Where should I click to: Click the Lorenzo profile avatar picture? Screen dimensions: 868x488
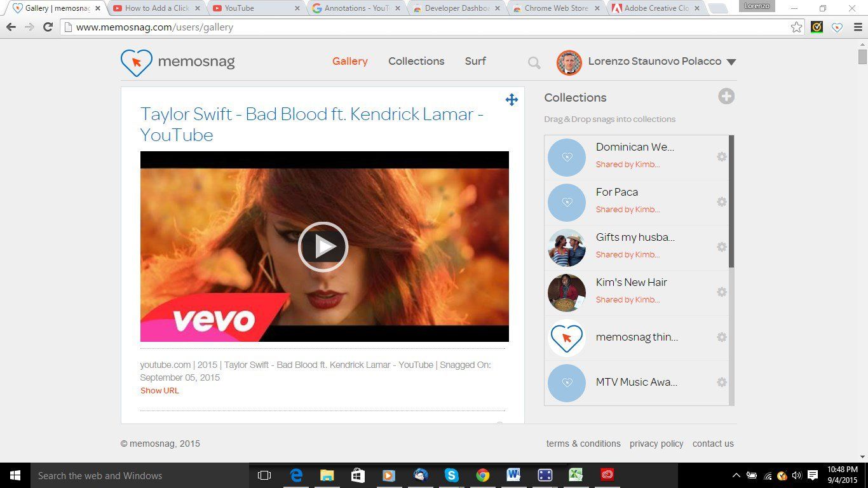pyautogui.click(x=569, y=62)
